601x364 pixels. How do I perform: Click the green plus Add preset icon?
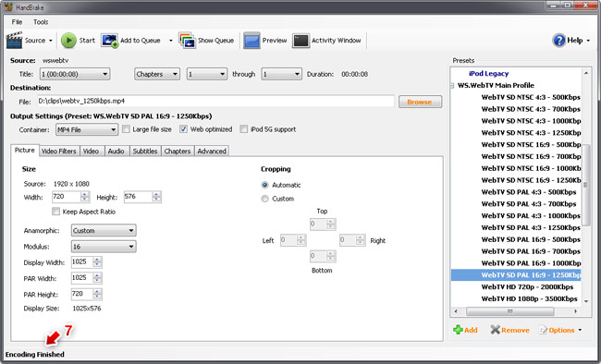point(458,330)
